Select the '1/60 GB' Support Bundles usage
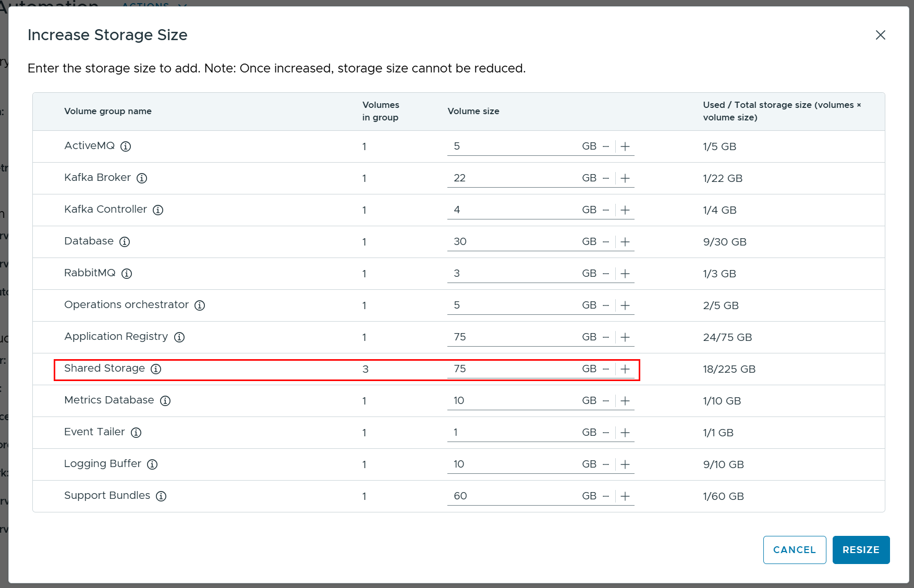The height and width of the screenshot is (588, 914). 723,496
